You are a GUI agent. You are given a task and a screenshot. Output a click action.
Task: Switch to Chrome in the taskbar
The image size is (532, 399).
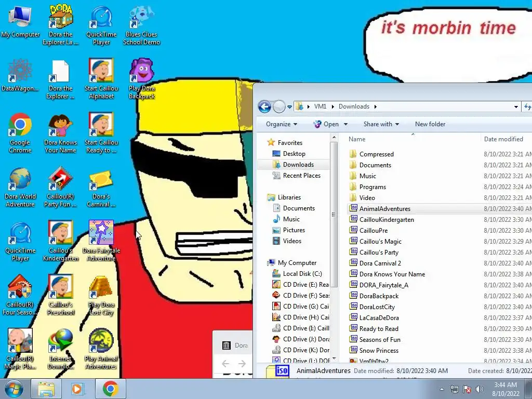(x=110, y=389)
